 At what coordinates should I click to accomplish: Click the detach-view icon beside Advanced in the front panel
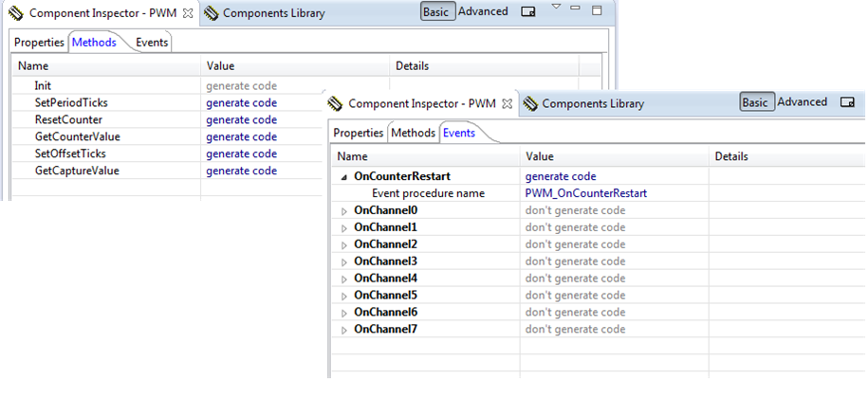point(847,102)
